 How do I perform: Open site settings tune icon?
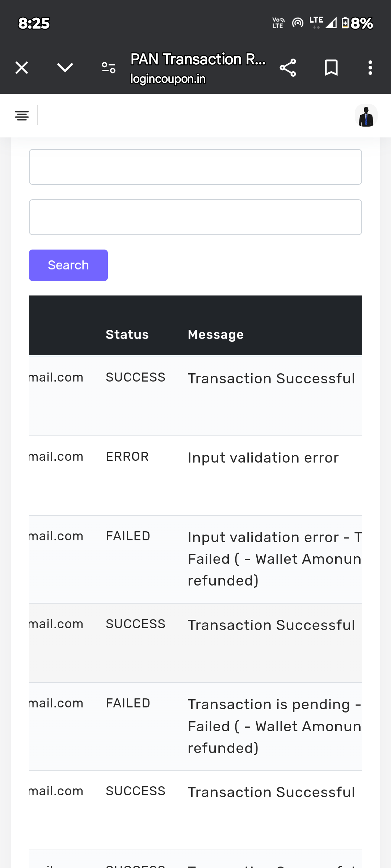(x=108, y=68)
